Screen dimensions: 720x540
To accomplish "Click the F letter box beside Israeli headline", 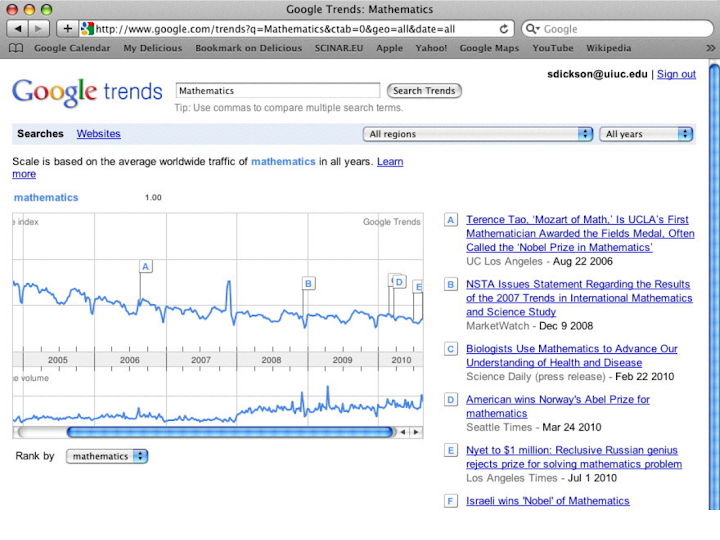I will 450,501.
